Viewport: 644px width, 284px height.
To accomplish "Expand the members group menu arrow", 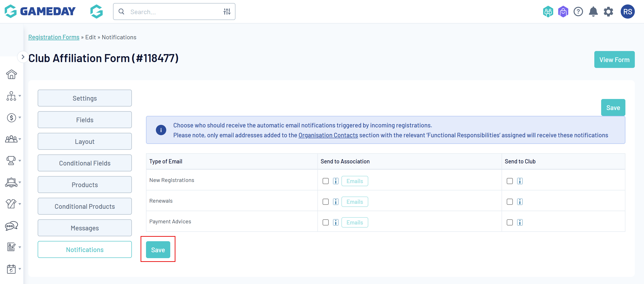I will (20, 139).
